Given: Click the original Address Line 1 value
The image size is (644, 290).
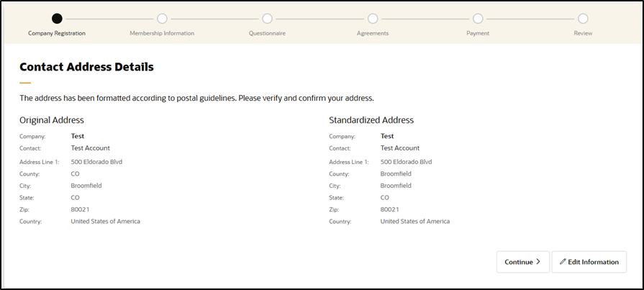Looking at the screenshot, I should pos(96,162).
